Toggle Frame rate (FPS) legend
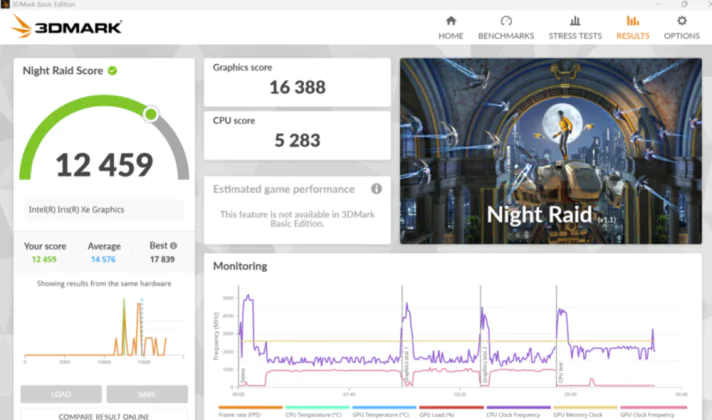The height and width of the screenshot is (420, 712). [250, 411]
